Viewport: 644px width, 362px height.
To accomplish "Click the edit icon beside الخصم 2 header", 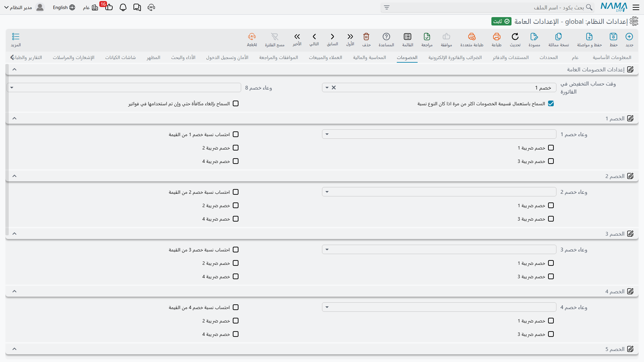I will (x=630, y=176).
